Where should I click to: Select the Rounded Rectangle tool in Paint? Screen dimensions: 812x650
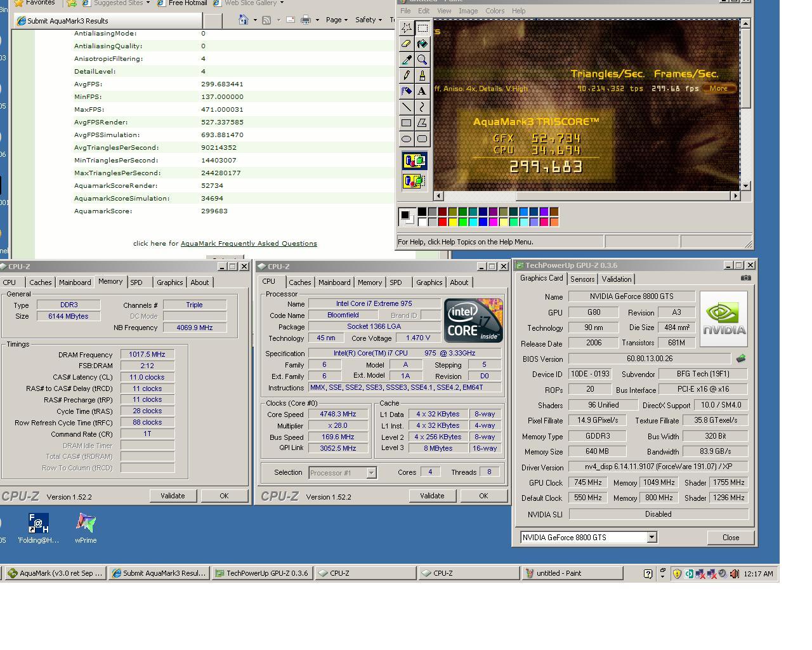click(422, 138)
